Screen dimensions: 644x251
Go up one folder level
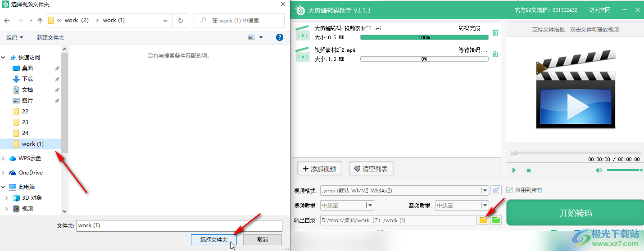(x=40, y=20)
